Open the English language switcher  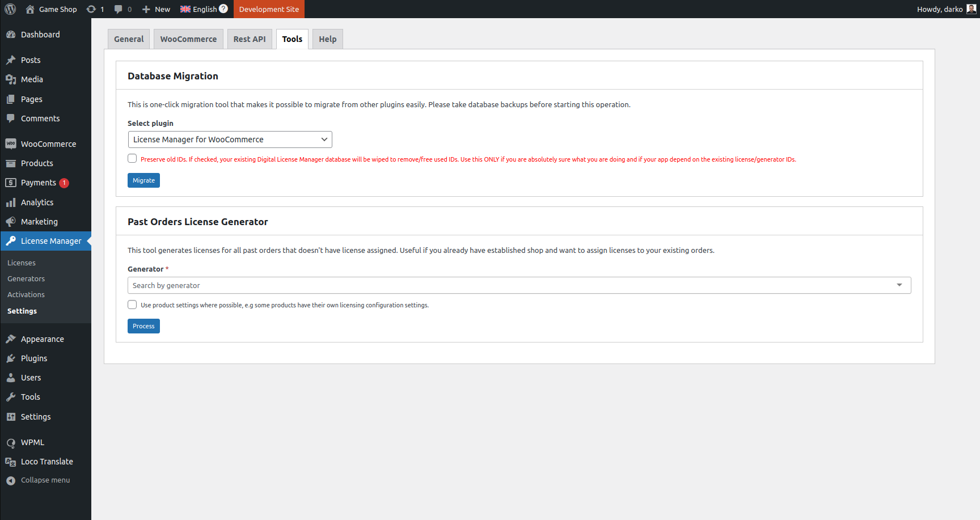(205, 9)
